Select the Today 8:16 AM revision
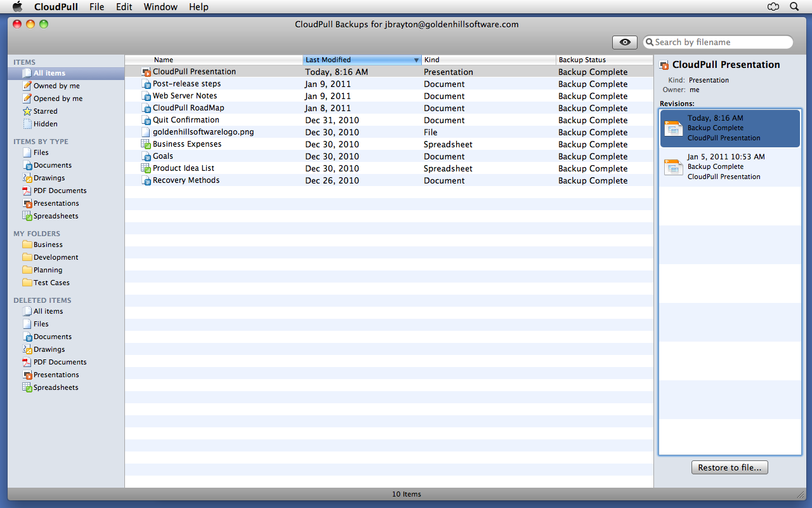 [730, 128]
